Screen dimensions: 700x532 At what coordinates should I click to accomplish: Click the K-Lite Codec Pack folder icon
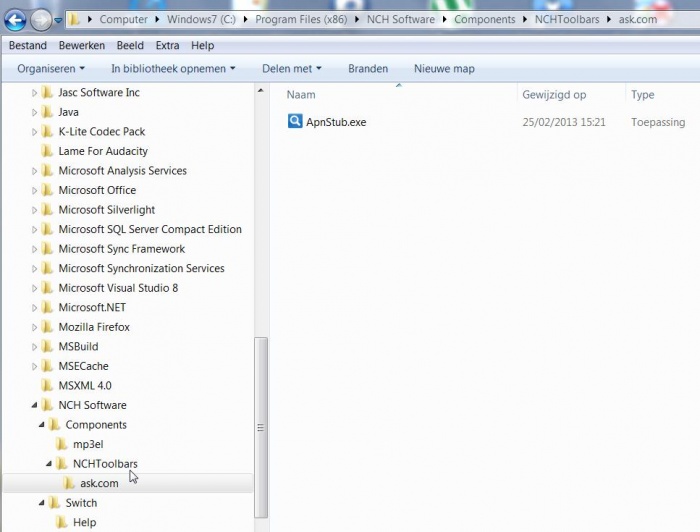47,132
